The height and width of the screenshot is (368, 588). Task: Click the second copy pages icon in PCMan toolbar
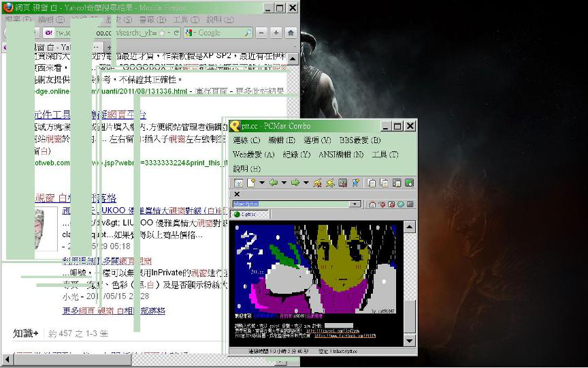point(384,183)
